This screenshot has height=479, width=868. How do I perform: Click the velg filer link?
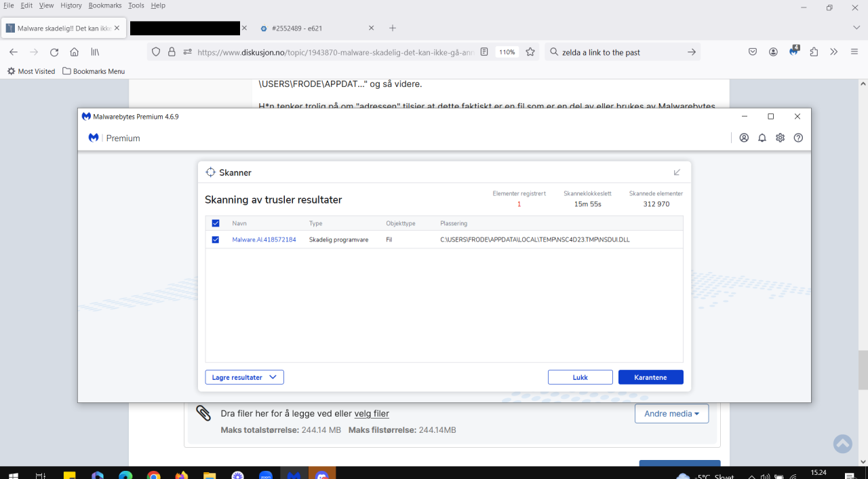tap(372, 414)
